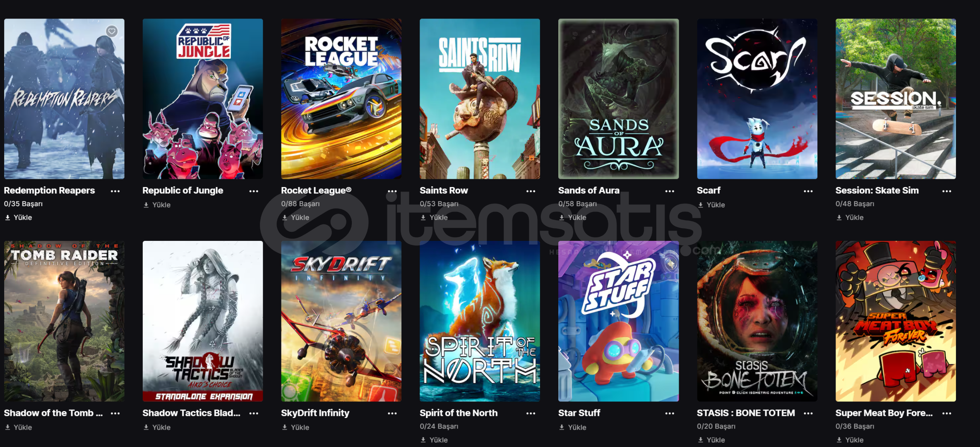Open more options for Saints Row
The height and width of the screenshot is (447, 980).
[x=531, y=191]
